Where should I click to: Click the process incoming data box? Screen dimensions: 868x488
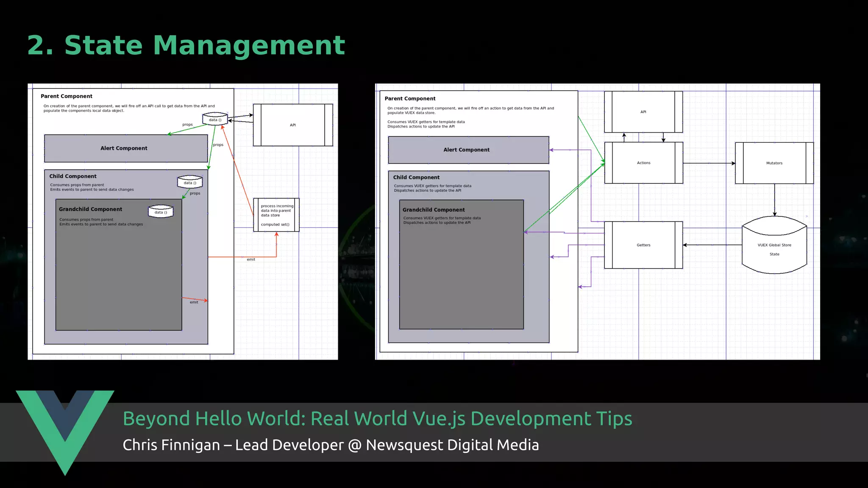[276, 215]
